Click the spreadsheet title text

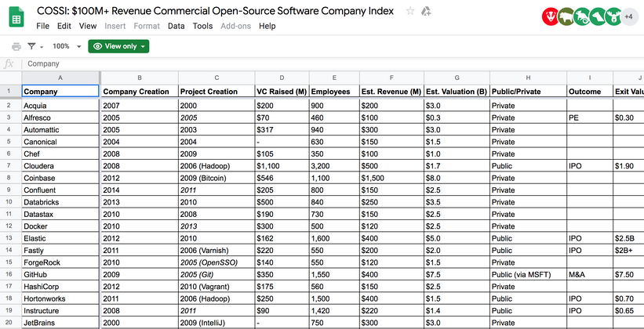216,11
